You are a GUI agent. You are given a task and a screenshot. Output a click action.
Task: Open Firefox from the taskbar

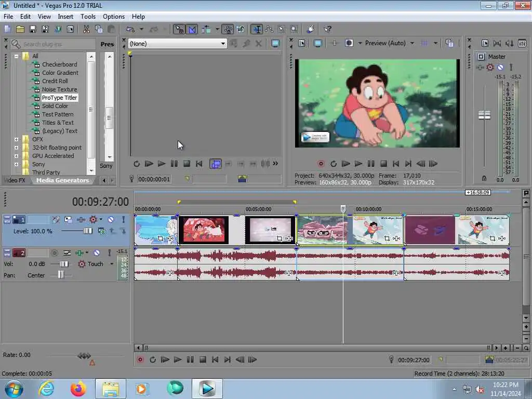pyautogui.click(x=78, y=389)
